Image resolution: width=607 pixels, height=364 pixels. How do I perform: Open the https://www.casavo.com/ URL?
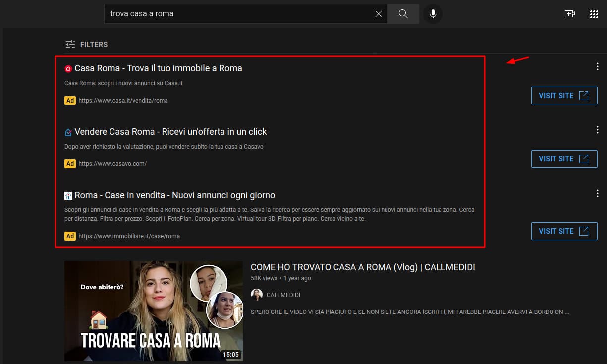click(112, 164)
